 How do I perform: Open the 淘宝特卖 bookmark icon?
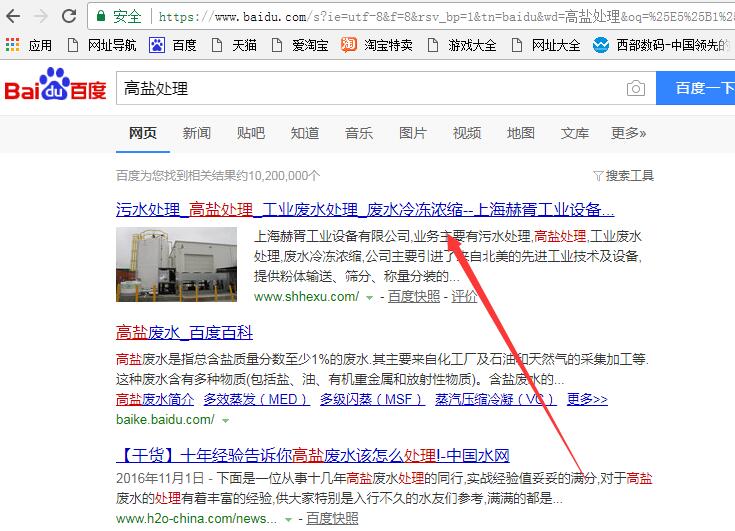tap(348, 45)
